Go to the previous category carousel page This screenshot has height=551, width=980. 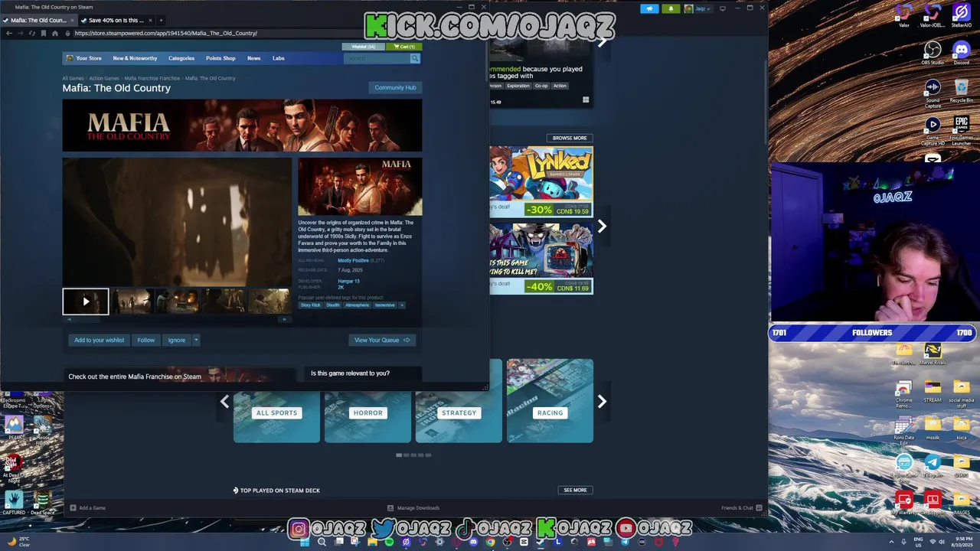coord(224,401)
